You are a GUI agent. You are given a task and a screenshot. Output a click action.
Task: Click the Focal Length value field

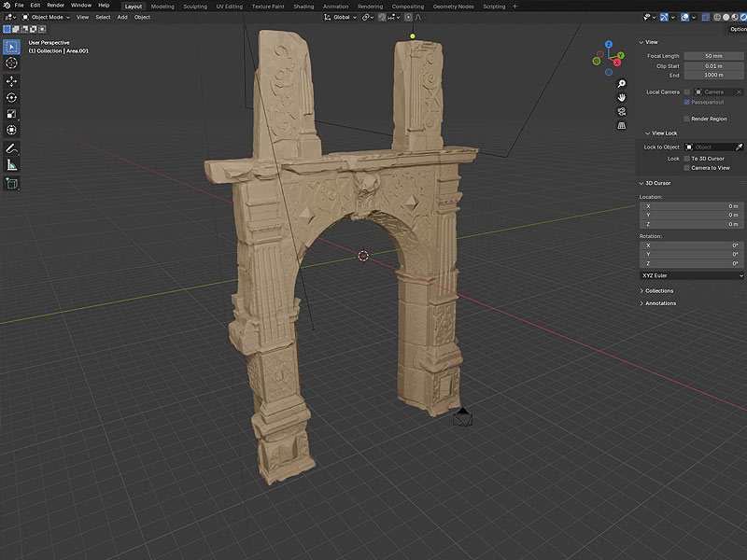pos(713,56)
